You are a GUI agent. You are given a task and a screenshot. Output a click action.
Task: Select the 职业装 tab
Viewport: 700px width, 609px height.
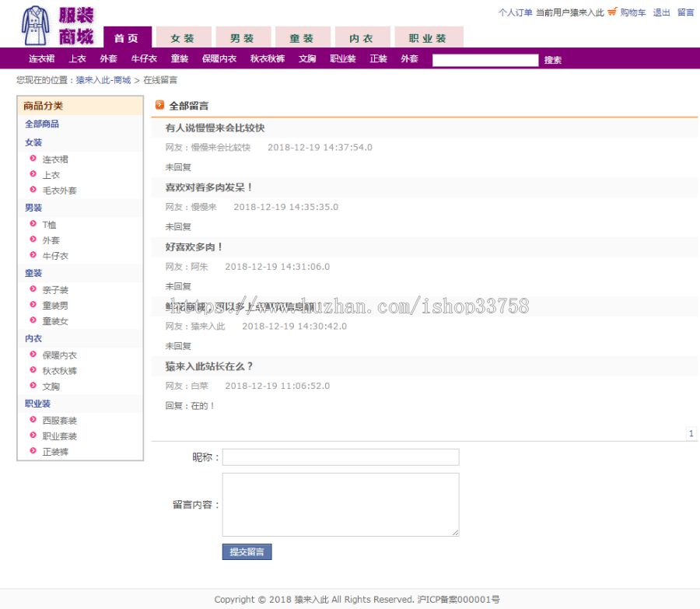click(429, 37)
